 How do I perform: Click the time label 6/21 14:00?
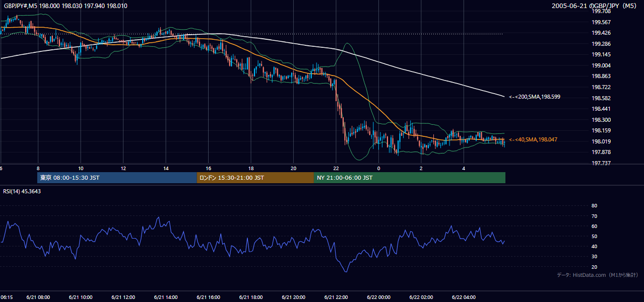[166, 297]
